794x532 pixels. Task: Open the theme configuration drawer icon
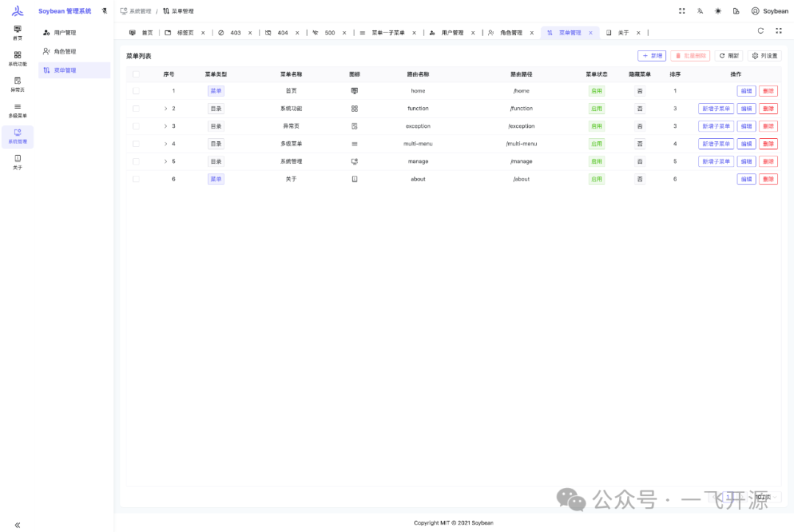click(736, 11)
